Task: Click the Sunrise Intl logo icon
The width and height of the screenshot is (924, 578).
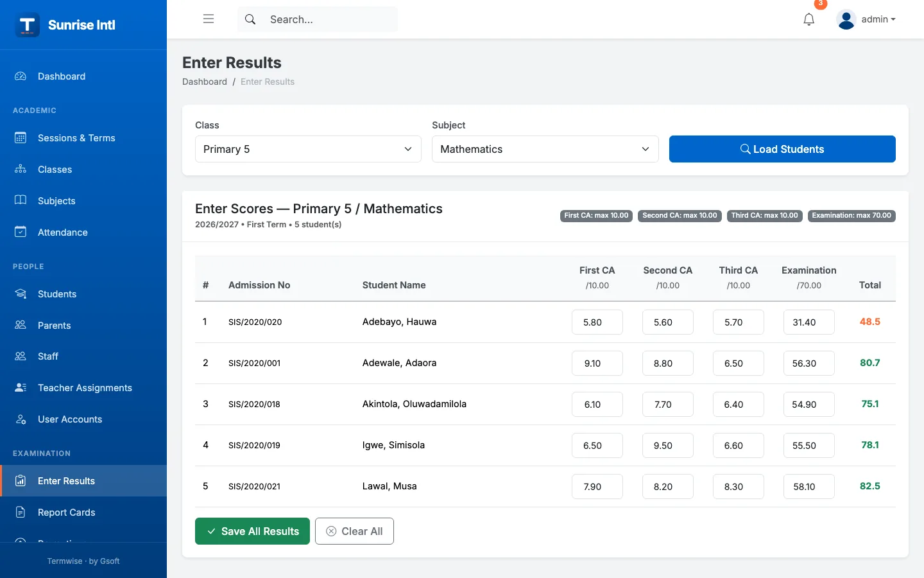Action: (27, 25)
